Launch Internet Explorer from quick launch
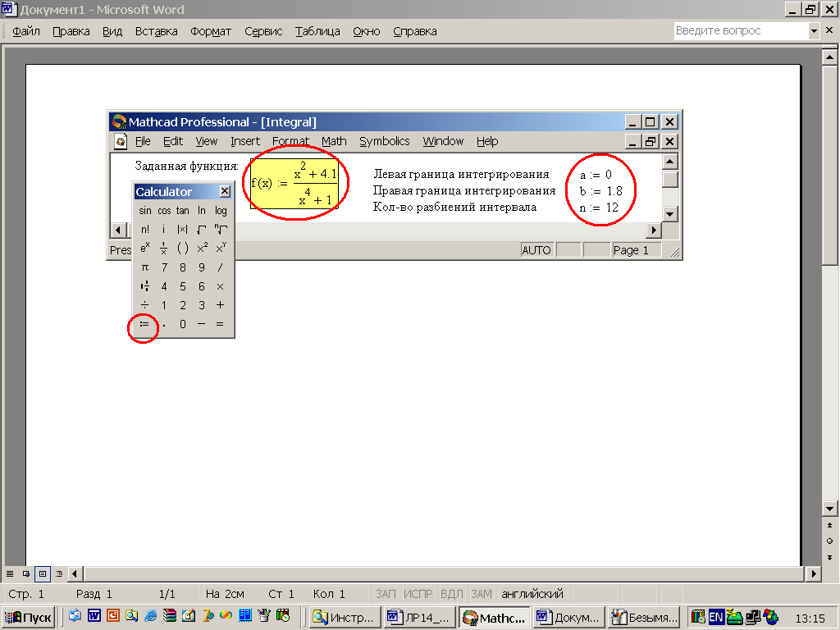Screen dimensions: 840x630 [151, 616]
